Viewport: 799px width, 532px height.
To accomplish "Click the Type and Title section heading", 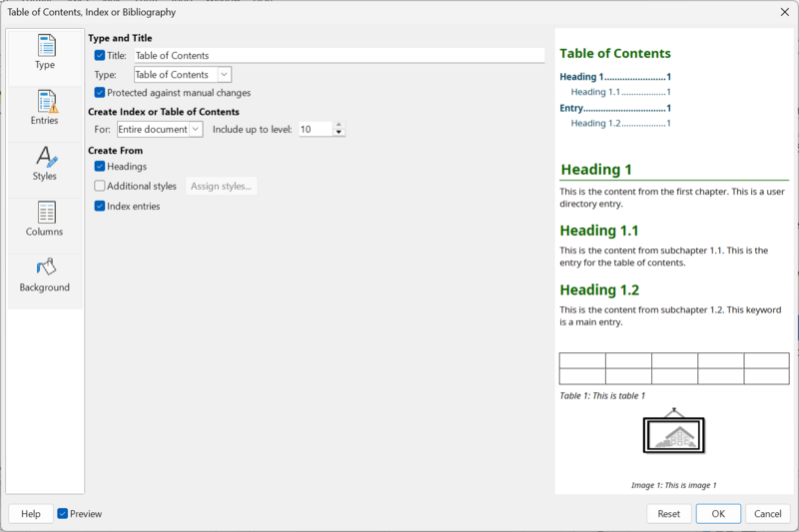I will tap(120, 38).
